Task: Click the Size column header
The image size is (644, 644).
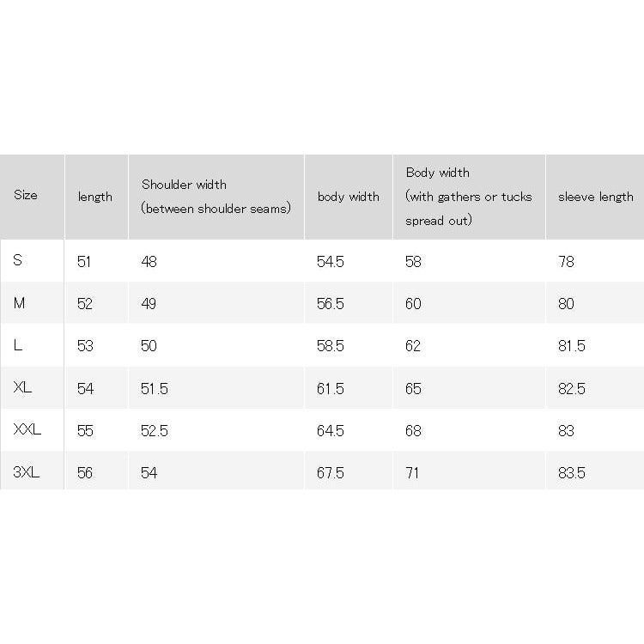Action: (x=26, y=195)
